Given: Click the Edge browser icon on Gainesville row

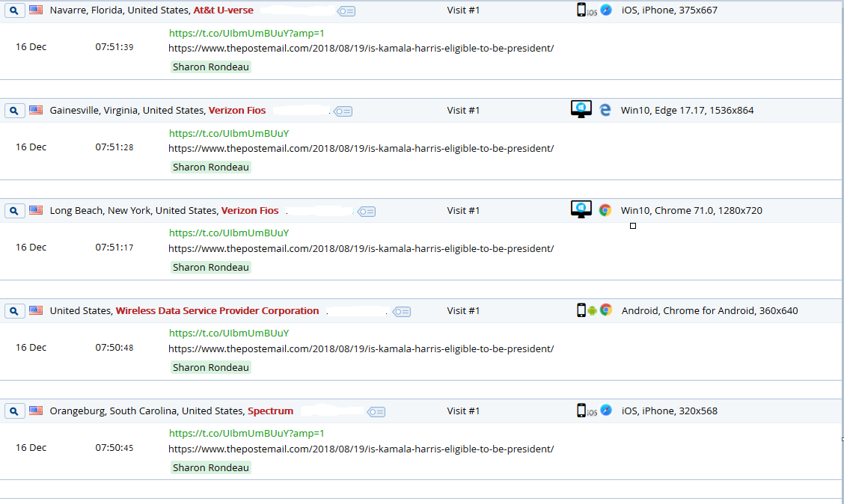Looking at the screenshot, I should pyautogui.click(x=605, y=110).
